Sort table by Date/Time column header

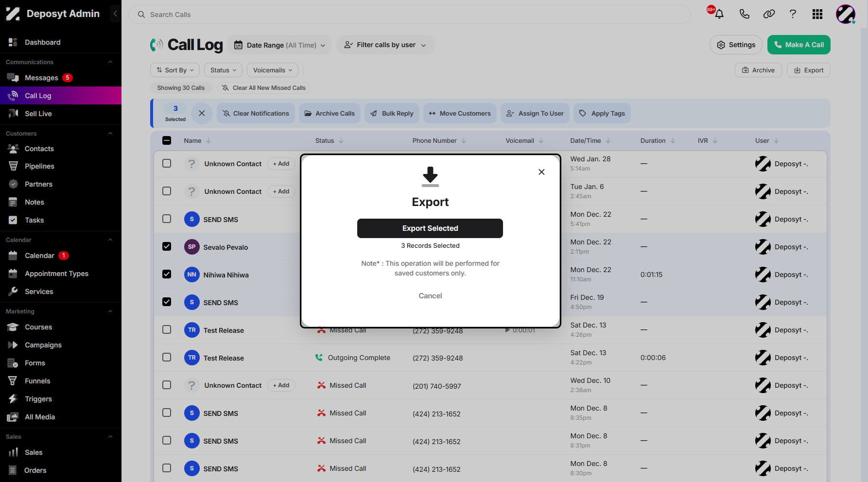pos(590,140)
